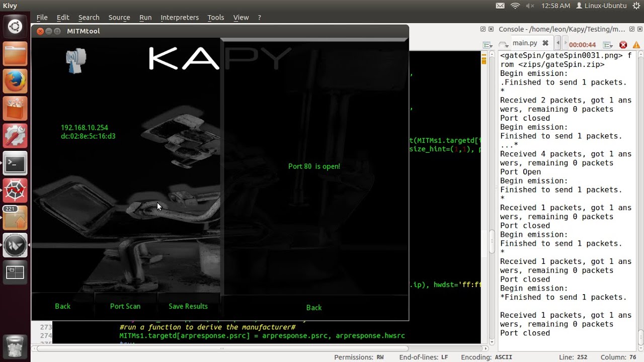
Task: Open the Tools menu
Action: pyautogui.click(x=216, y=17)
